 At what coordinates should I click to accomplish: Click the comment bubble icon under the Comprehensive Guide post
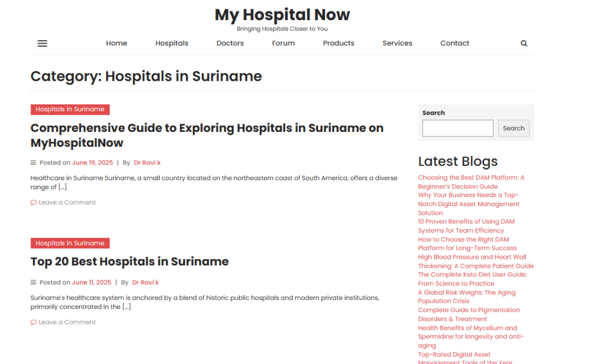(x=33, y=203)
